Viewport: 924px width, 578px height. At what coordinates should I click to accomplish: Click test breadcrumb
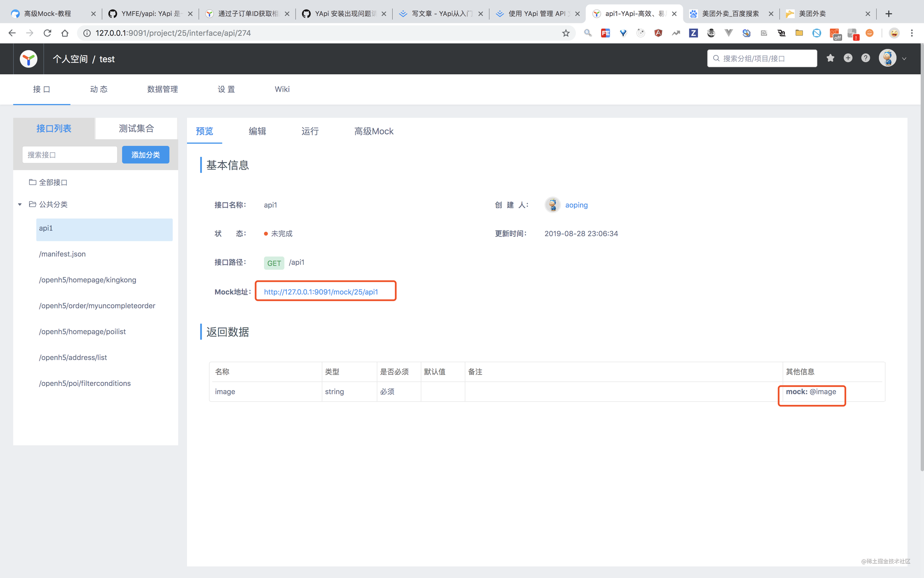coord(107,59)
